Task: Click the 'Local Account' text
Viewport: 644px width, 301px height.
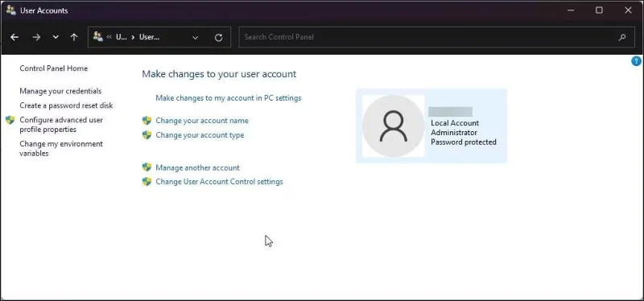Action: 455,123
